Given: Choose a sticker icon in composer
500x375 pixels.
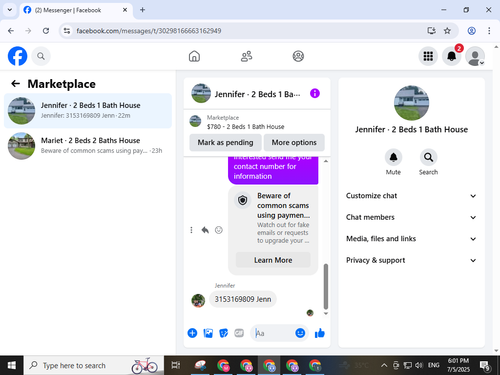Looking at the screenshot, I should [224, 333].
